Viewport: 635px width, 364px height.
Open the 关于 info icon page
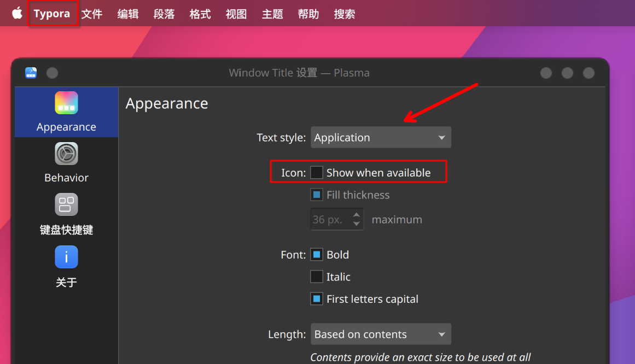(66, 257)
